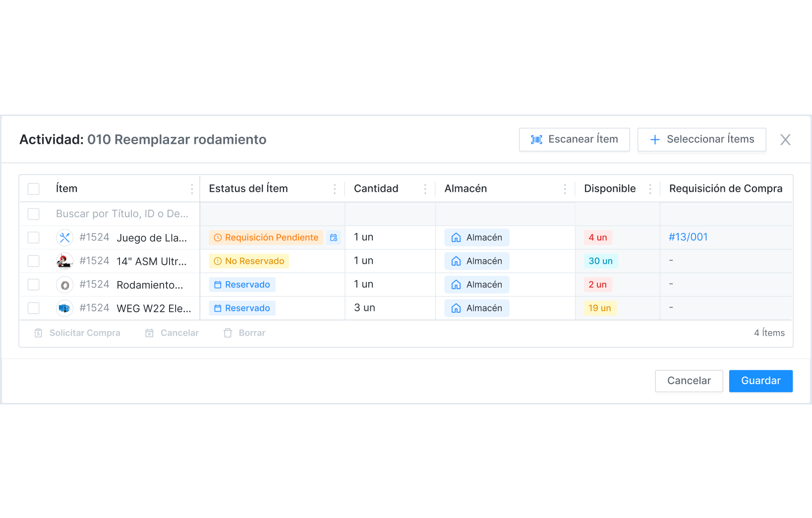Viewport: 812px width, 518px height.
Task: Click the Borrar trash icon
Action: click(228, 333)
